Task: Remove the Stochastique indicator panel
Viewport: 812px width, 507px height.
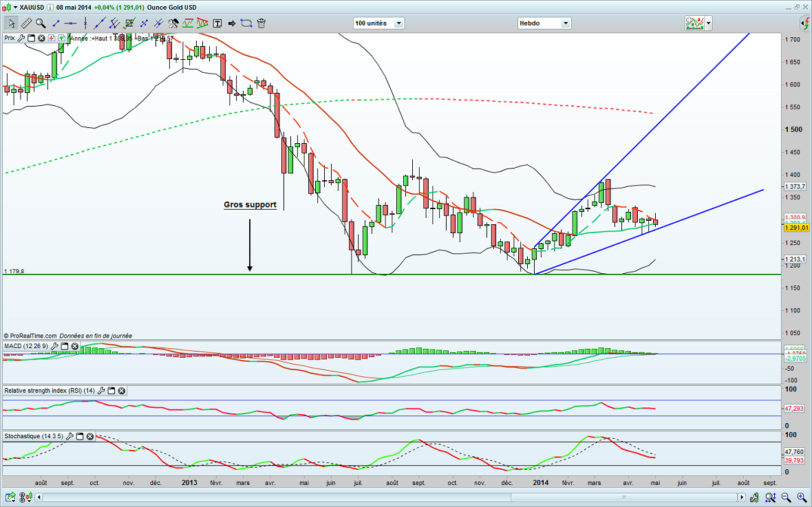Action: (90, 436)
